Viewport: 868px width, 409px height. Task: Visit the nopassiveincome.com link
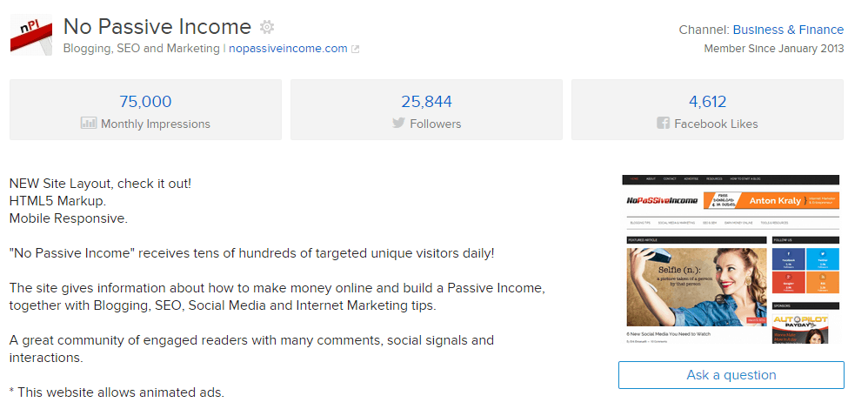(x=288, y=49)
